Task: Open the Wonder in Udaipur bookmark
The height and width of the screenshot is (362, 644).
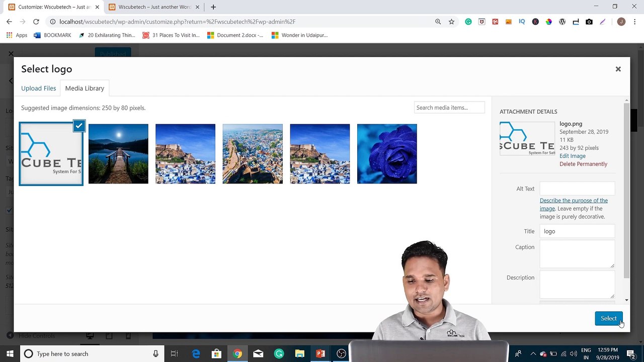Action: point(299,35)
